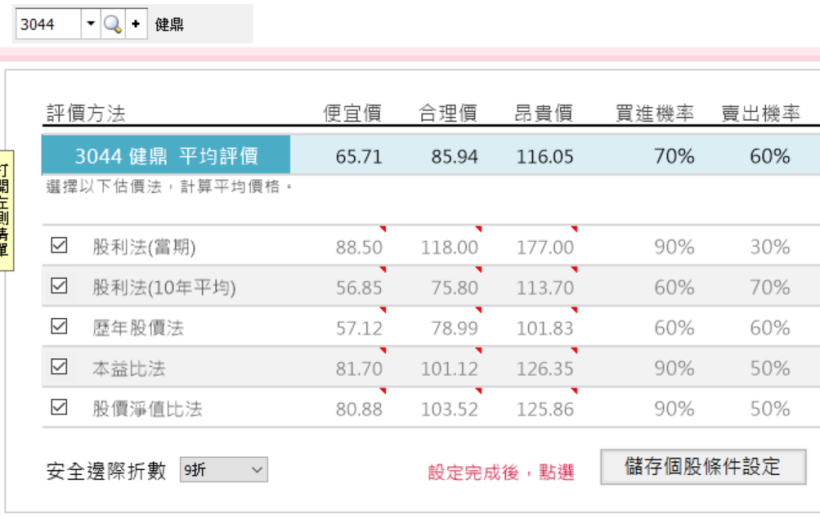The width and height of the screenshot is (820, 524).
Task: Click fair price 78.99 cell
Action: click(x=454, y=328)
